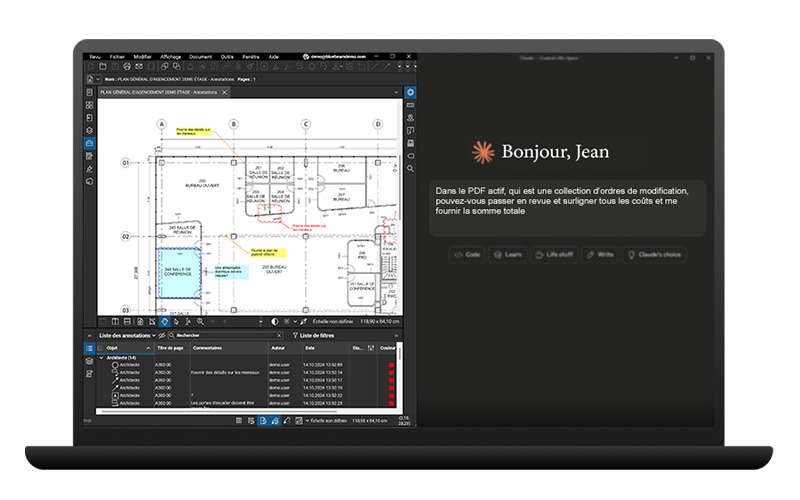Click the prompt text box in Claude window
This screenshot has width=800, height=500.
pos(567,208)
